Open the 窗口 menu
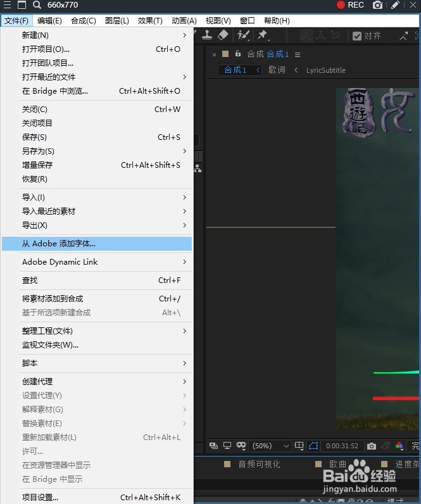Viewport: 421px width, 504px height. (x=248, y=21)
